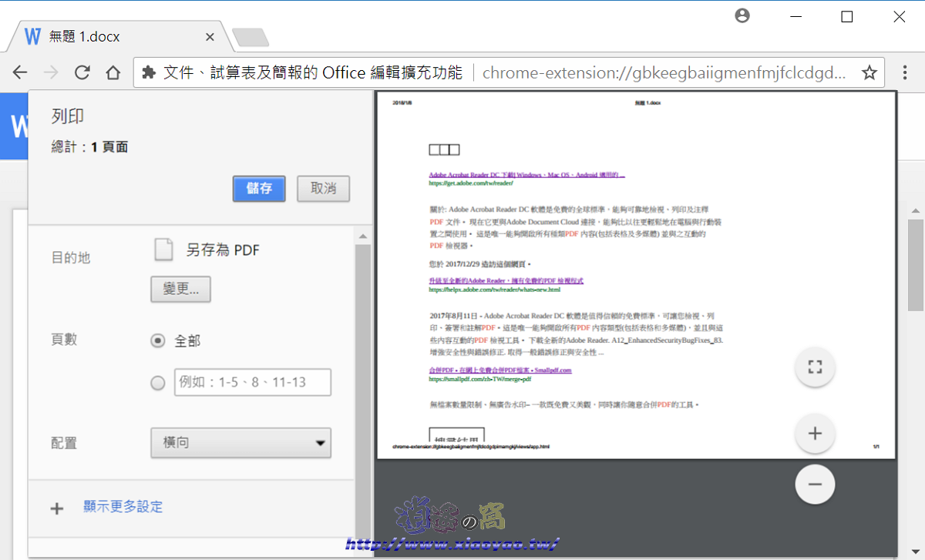This screenshot has width=925, height=560.
Task: Click the page scrollbar up arrow
Action: tap(915, 210)
